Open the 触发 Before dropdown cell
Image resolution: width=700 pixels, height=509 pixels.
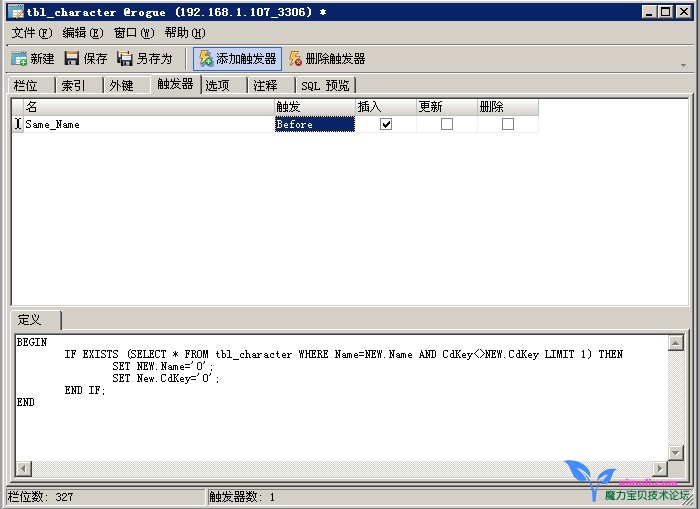(x=314, y=124)
